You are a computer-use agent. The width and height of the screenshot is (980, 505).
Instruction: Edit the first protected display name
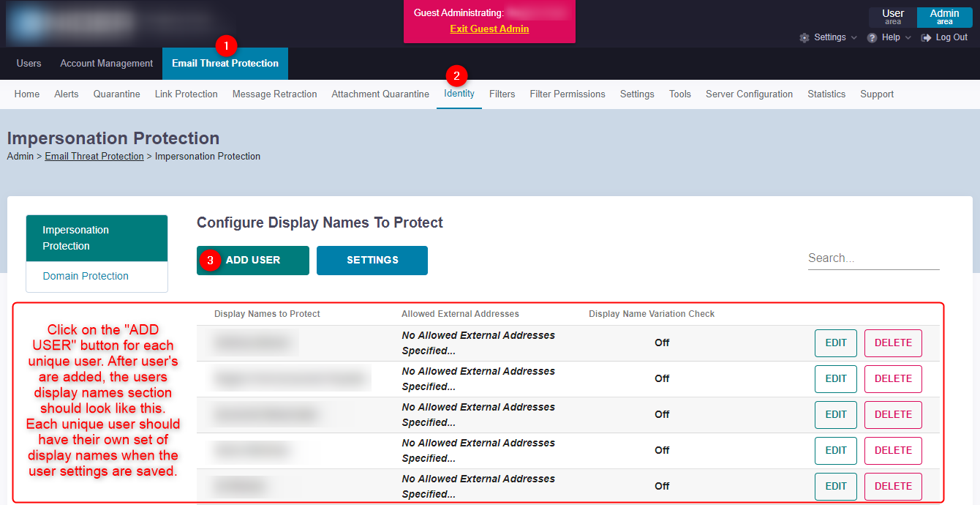coord(835,343)
